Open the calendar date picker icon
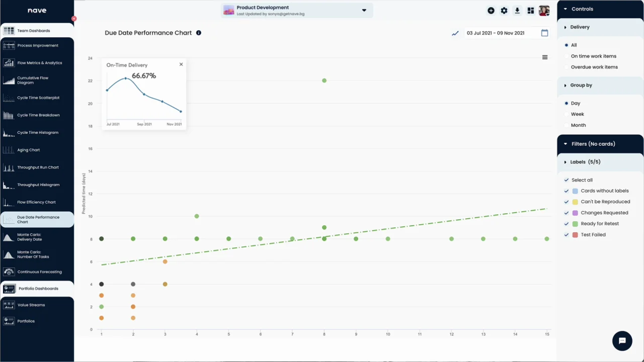The width and height of the screenshot is (644, 362). coord(544,33)
